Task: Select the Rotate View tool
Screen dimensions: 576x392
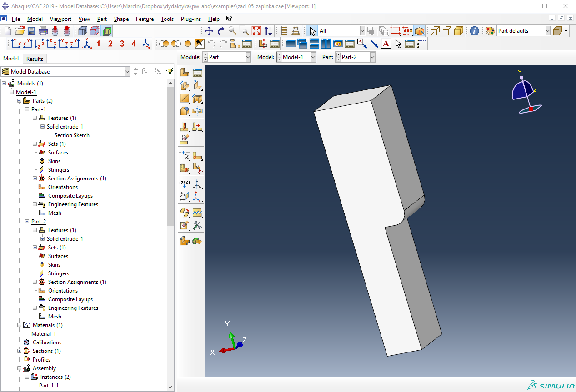Action: pos(221,31)
